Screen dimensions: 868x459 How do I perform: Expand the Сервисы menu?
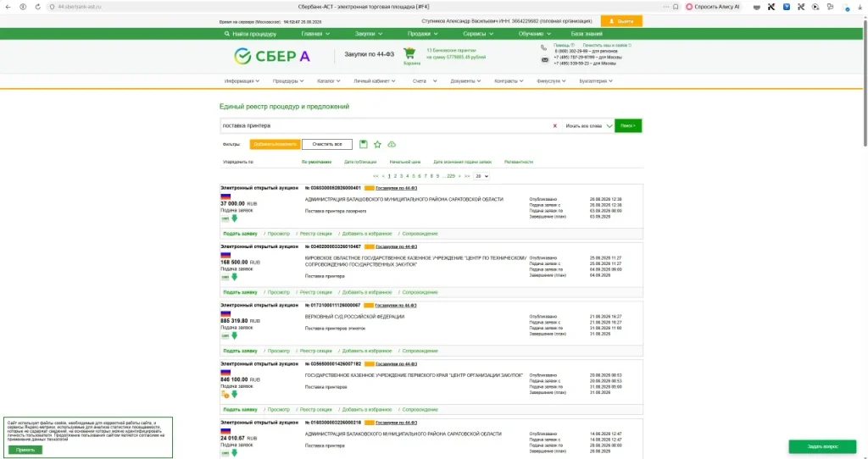478,34
